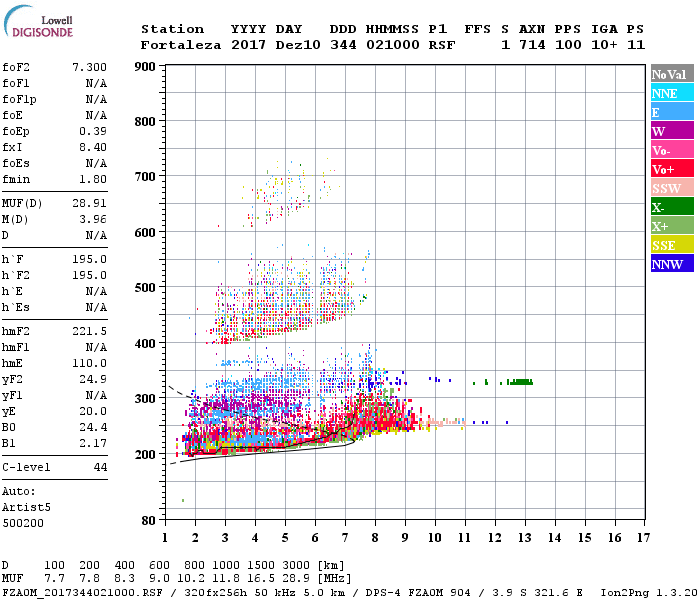
Task: Select the SSE yellow legend swatch
Action: click(x=672, y=245)
